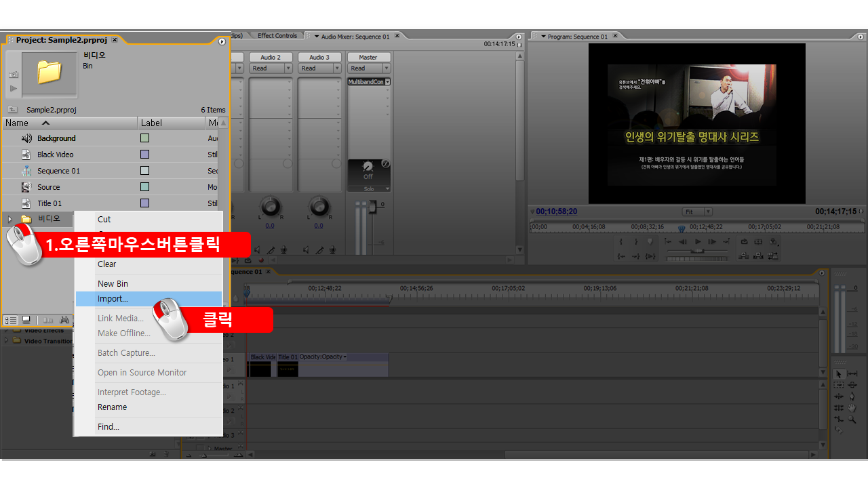Click the Extract button
Image resolution: width=868 pixels, height=488 pixels.
click(x=758, y=256)
